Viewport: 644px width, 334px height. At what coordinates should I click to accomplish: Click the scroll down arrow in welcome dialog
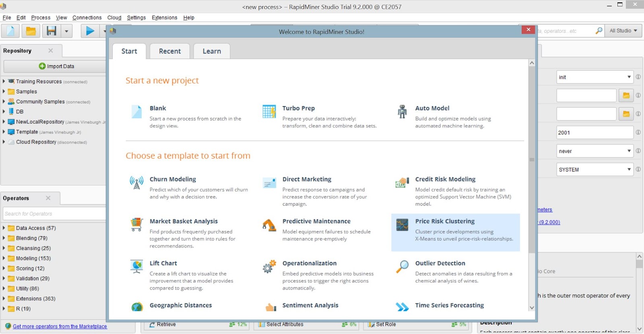532,307
